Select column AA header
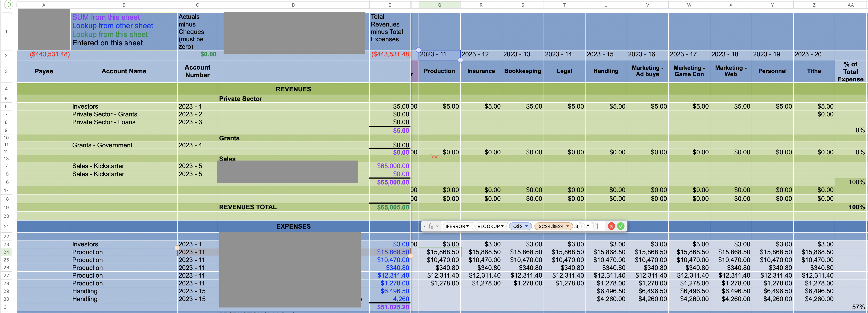 tap(850, 5)
